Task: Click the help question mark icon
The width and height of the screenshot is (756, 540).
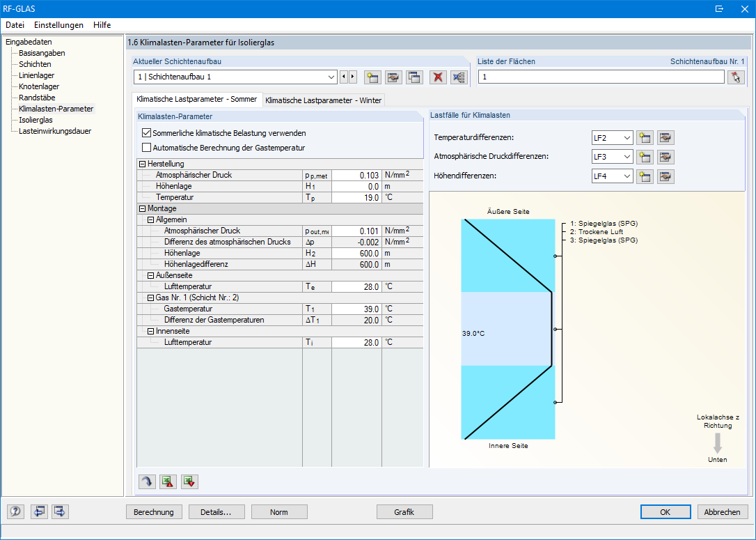Action: coord(15,511)
